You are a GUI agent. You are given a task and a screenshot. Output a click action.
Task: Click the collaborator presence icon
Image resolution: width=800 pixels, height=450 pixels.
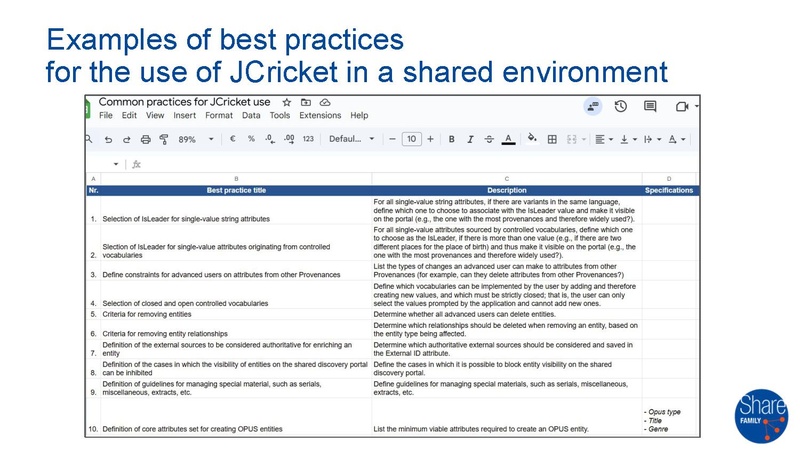592,106
